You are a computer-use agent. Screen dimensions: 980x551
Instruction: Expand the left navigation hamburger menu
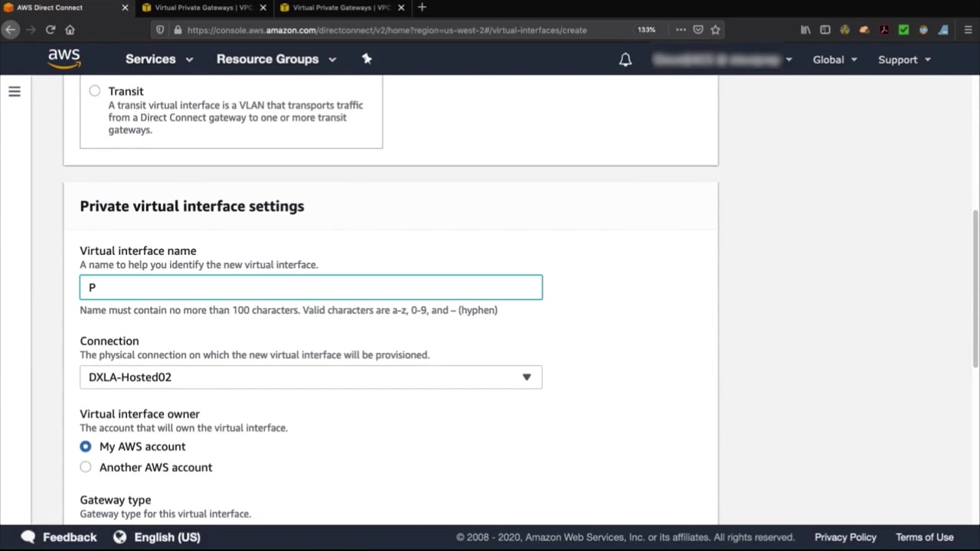point(15,92)
